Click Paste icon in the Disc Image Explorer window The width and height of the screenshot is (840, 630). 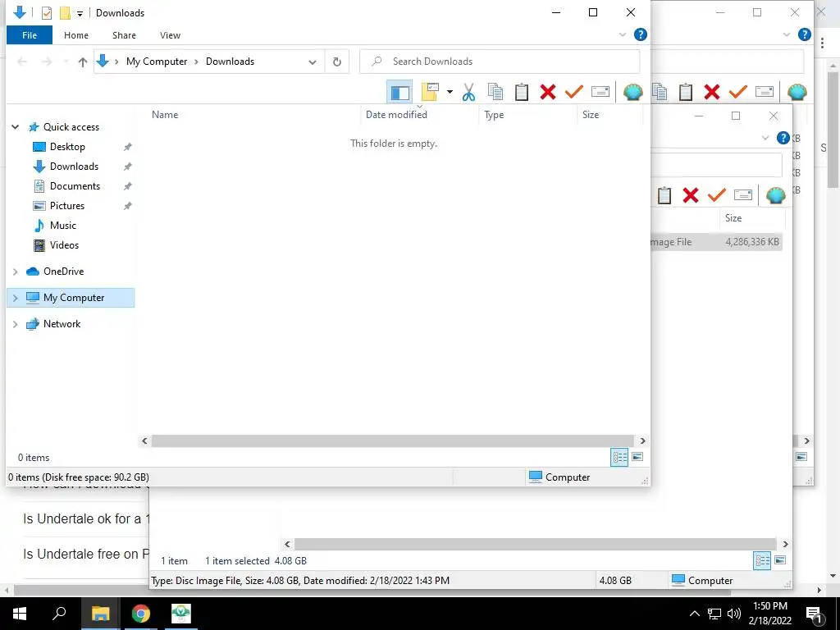tap(664, 195)
